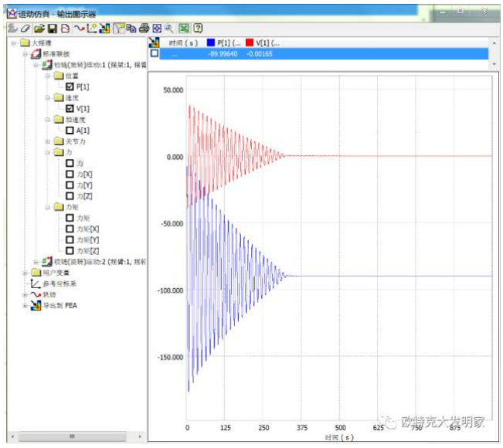Check the 力[Y] checkbox
This screenshot has width=503, height=448.
coord(70,185)
